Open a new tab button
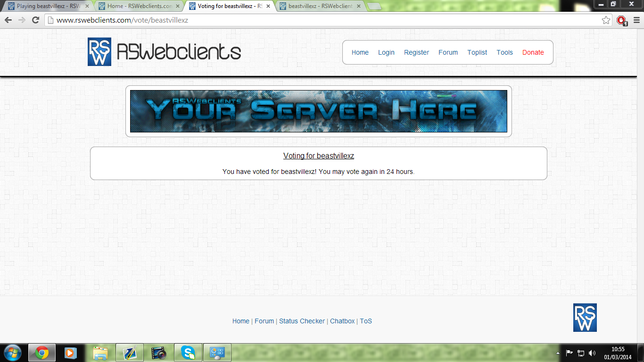644x362 pixels. pyautogui.click(x=374, y=6)
